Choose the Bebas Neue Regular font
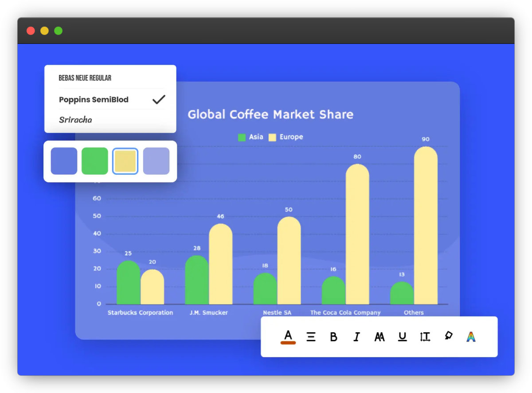532x393 pixels. (85, 78)
